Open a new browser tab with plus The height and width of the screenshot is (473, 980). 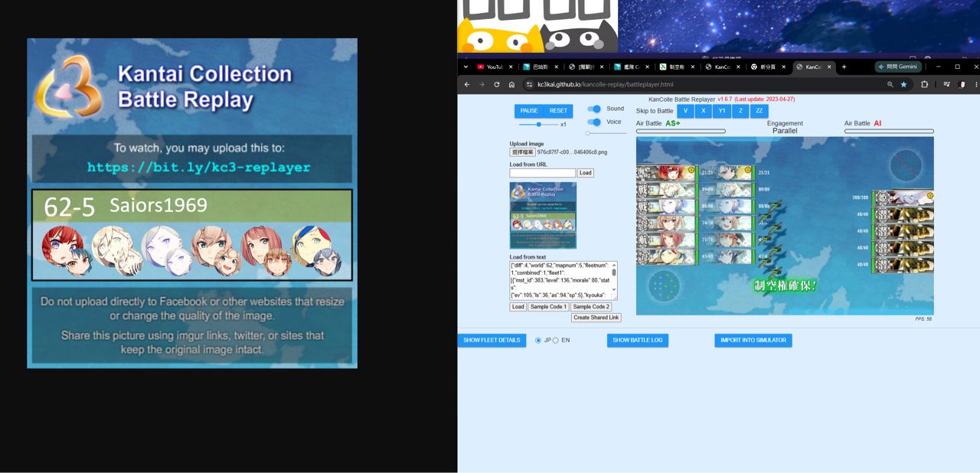click(x=844, y=67)
